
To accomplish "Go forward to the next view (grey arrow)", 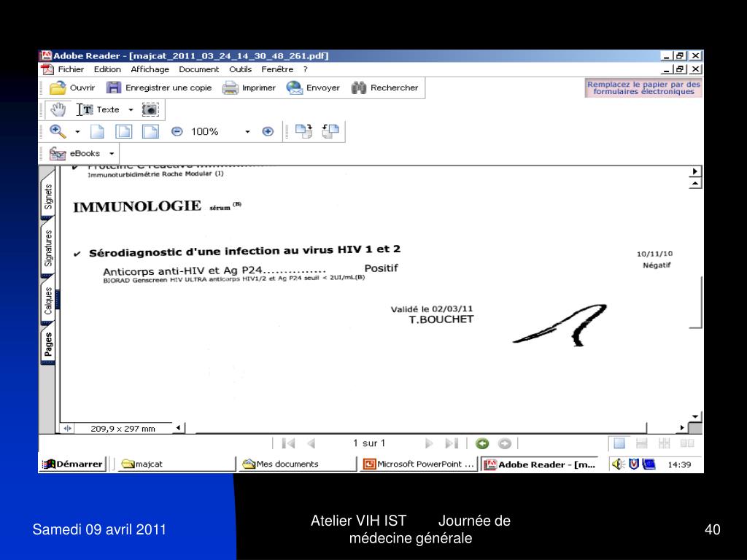I will click(x=505, y=443).
